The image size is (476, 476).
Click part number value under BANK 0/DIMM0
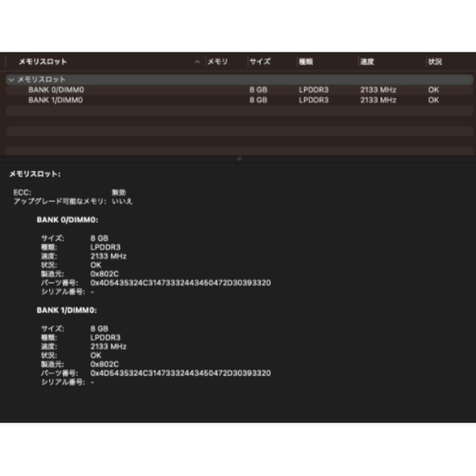click(180, 283)
